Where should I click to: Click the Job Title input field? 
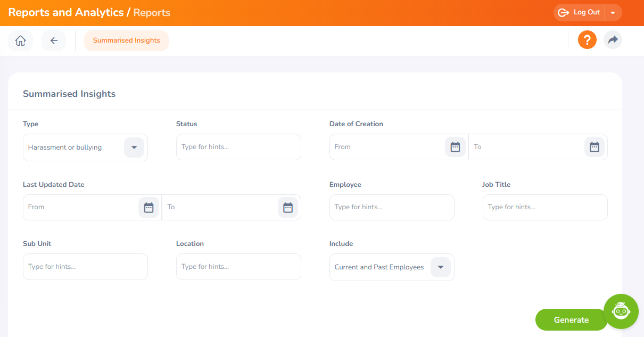coord(545,207)
